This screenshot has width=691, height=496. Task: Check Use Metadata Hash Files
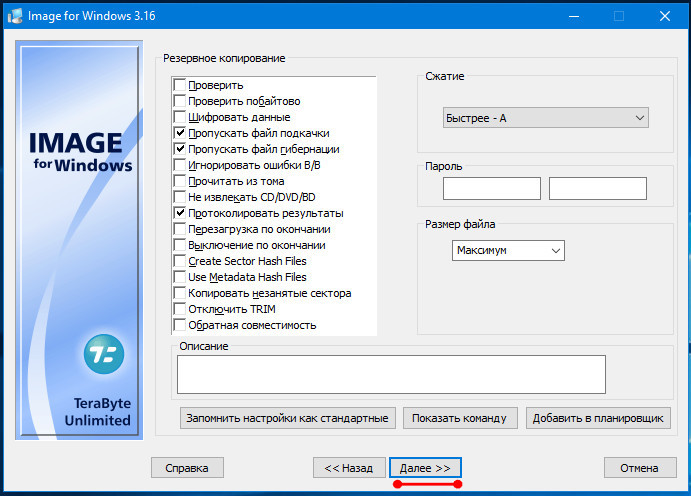[x=179, y=277]
